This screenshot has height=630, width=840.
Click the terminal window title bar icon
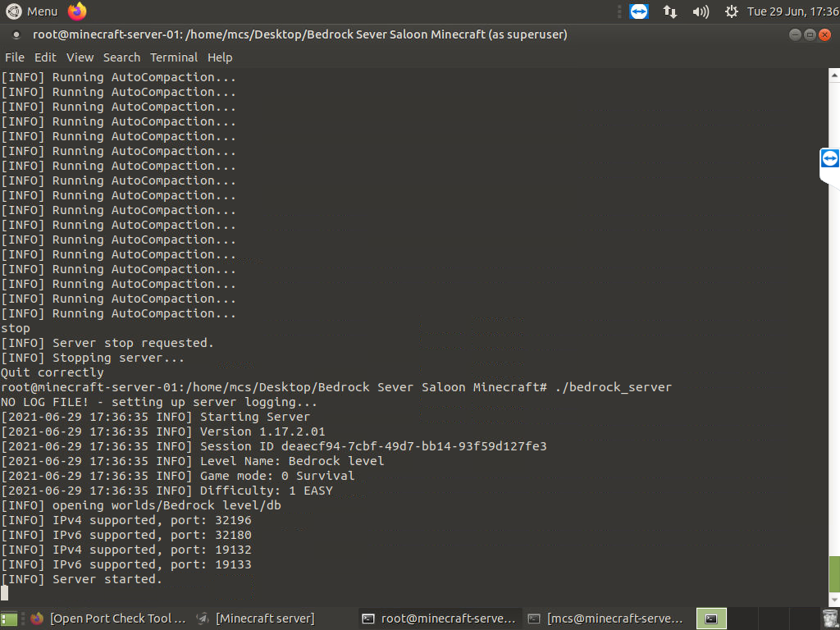click(16, 34)
